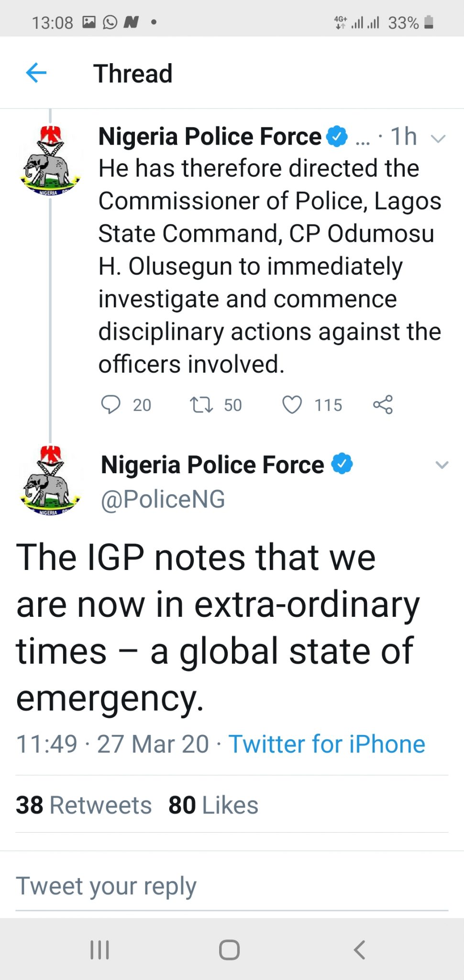Tap the Tweet your reply field

point(232,886)
